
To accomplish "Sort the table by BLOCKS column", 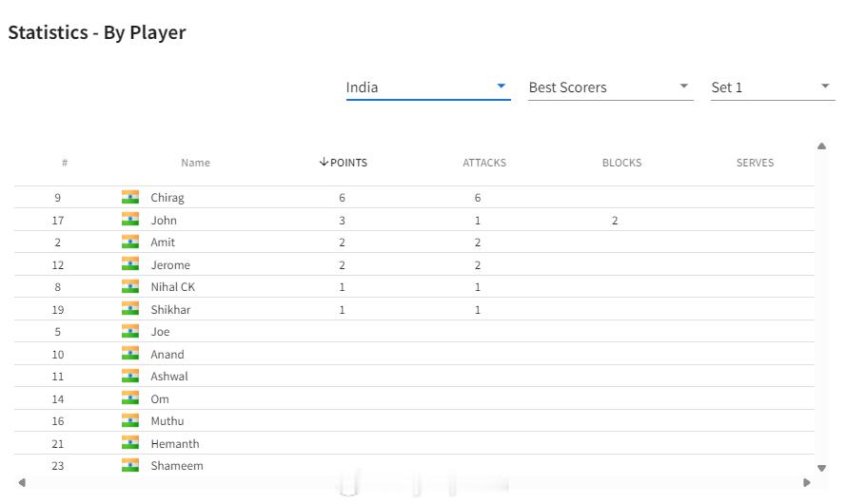I will click(x=621, y=163).
